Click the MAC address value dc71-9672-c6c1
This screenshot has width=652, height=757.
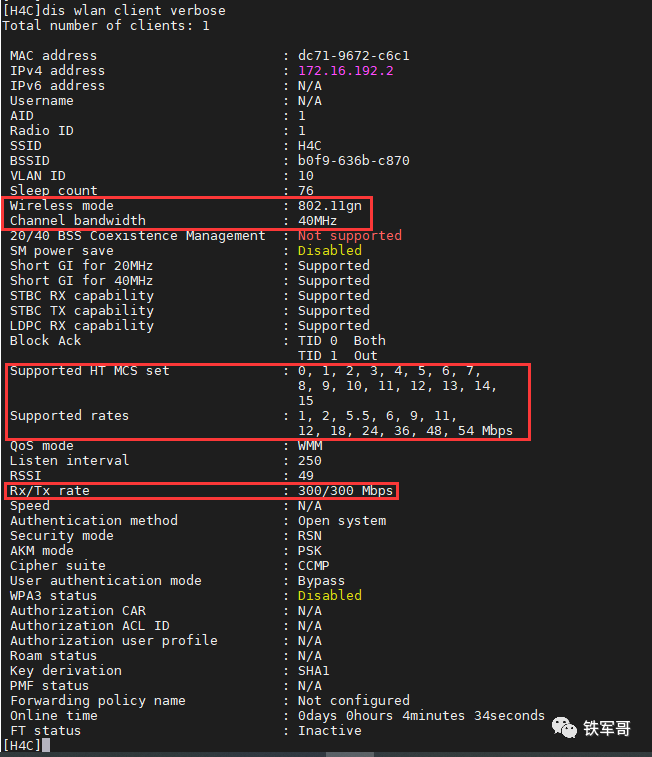tap(353, 56)
